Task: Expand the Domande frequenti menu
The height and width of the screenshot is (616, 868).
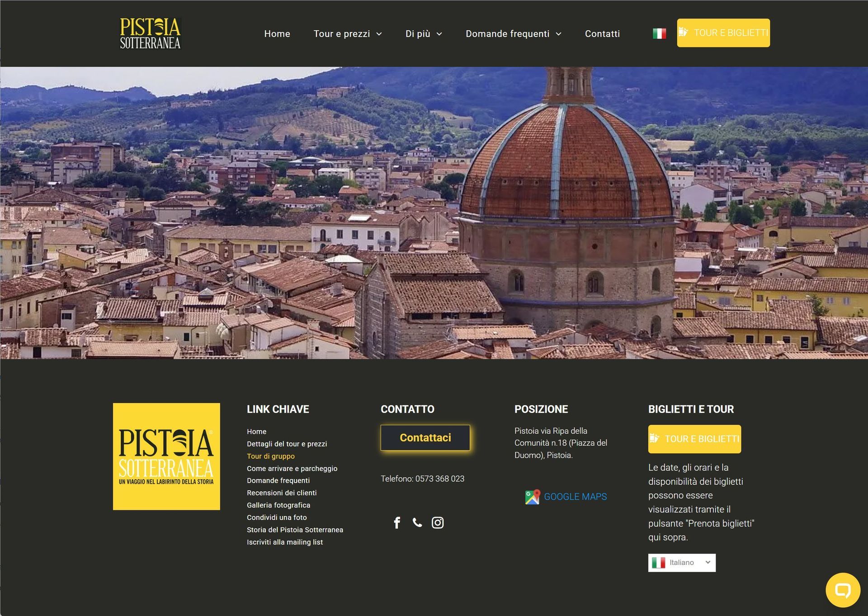Action: point(514,34)
